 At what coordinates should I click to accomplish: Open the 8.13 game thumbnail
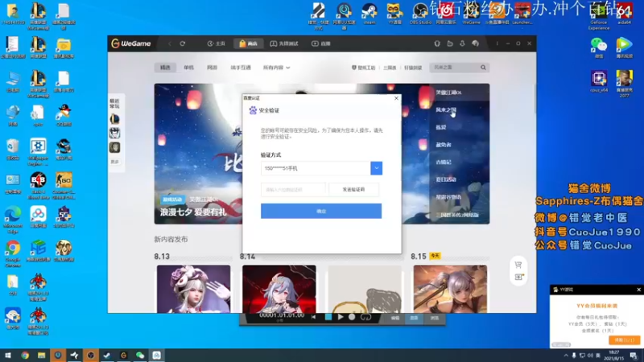tap(193, 289)
